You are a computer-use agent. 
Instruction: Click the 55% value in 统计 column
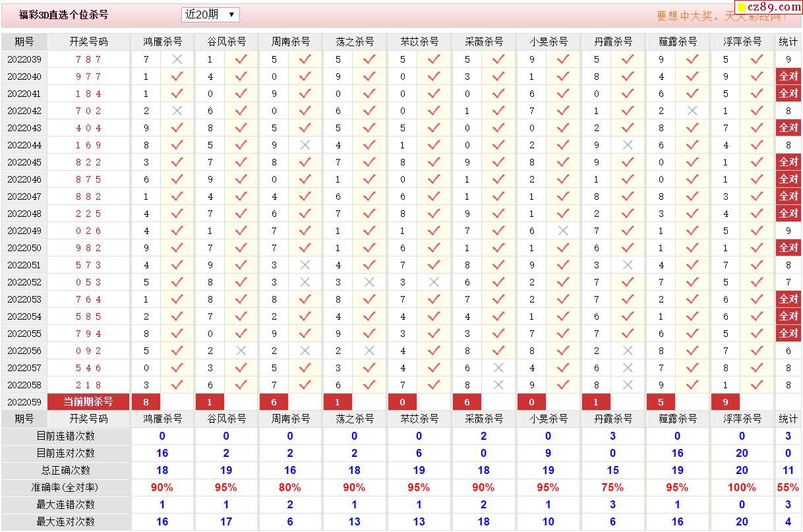click(788, 487)
